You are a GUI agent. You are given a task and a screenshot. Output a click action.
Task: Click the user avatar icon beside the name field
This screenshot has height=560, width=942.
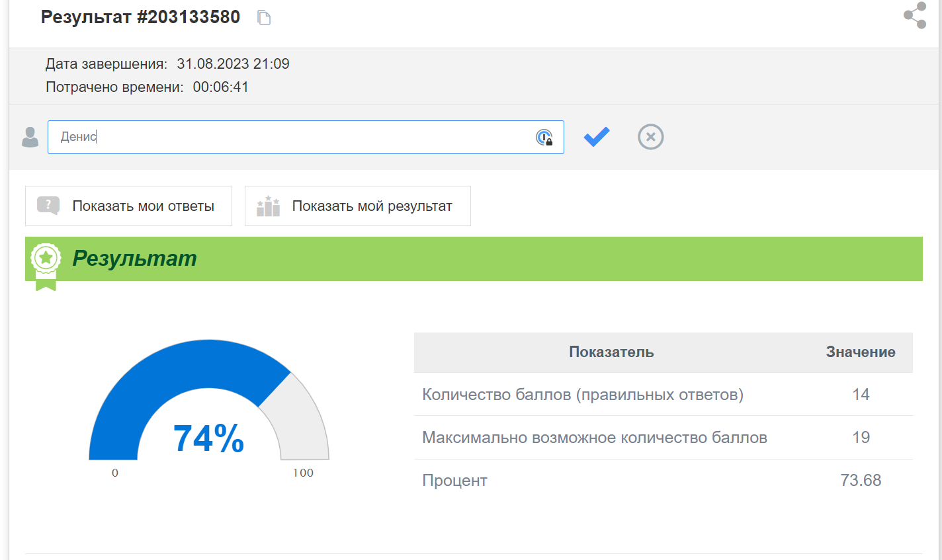pos(30,137)
